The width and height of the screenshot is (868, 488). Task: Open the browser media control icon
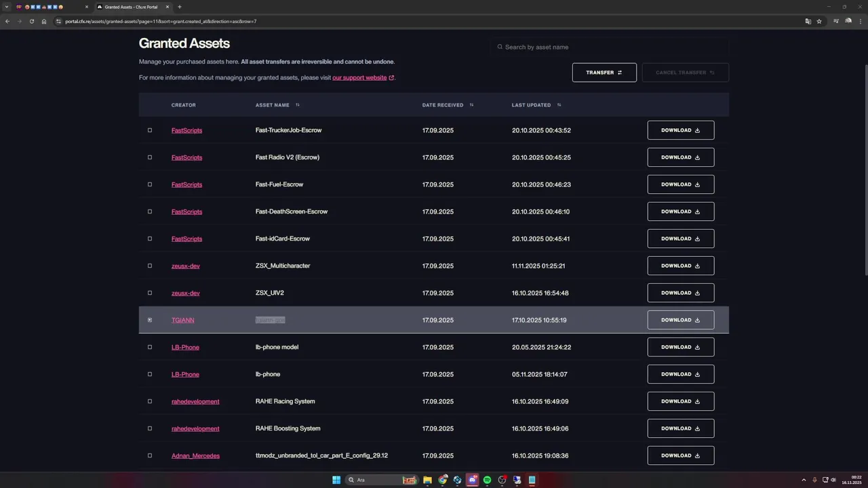coord(835,21)
